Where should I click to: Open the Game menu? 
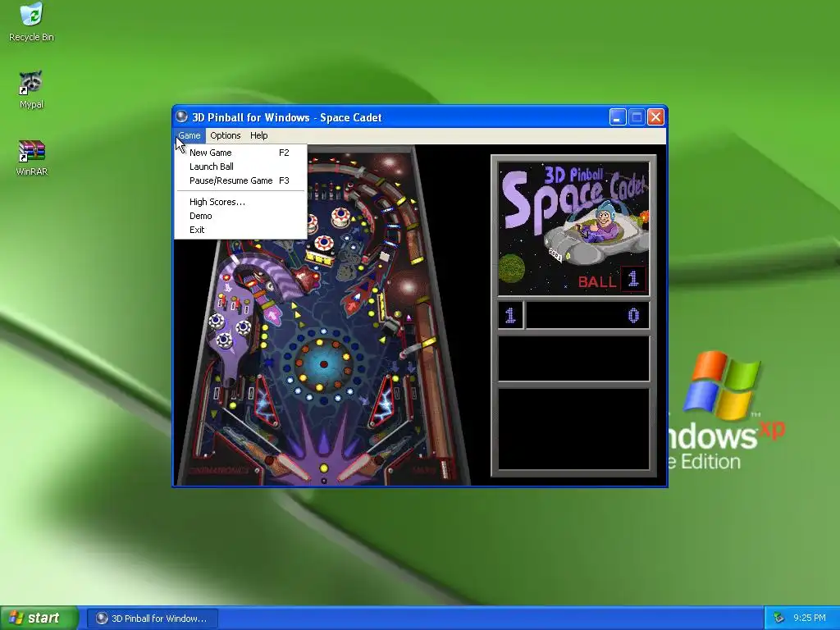189,135
